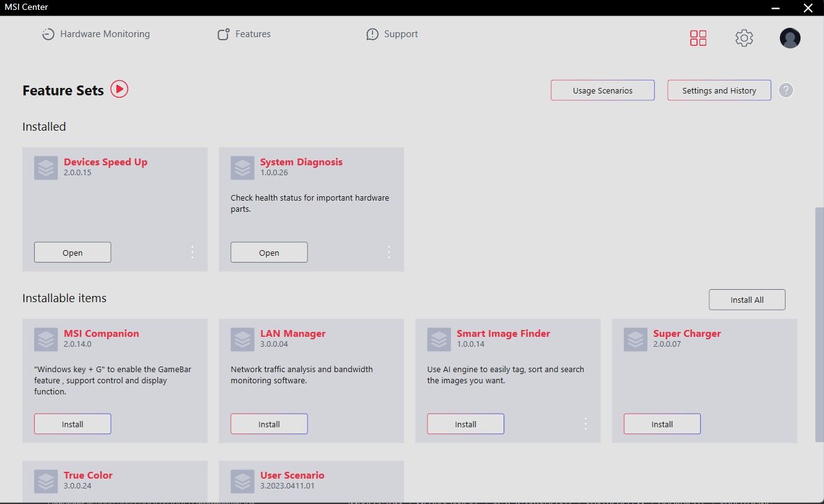Click version 3.0.0.24 text

[77, 486]
